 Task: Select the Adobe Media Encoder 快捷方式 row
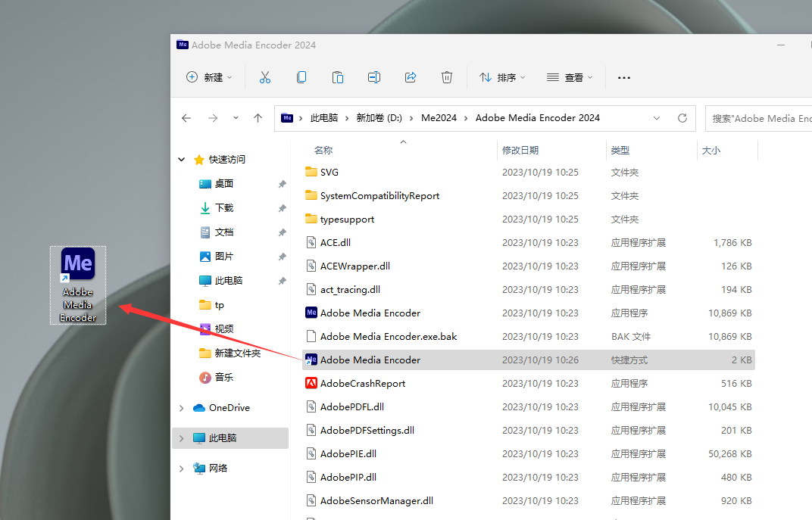pyautogui.click(x=529, y=360)
